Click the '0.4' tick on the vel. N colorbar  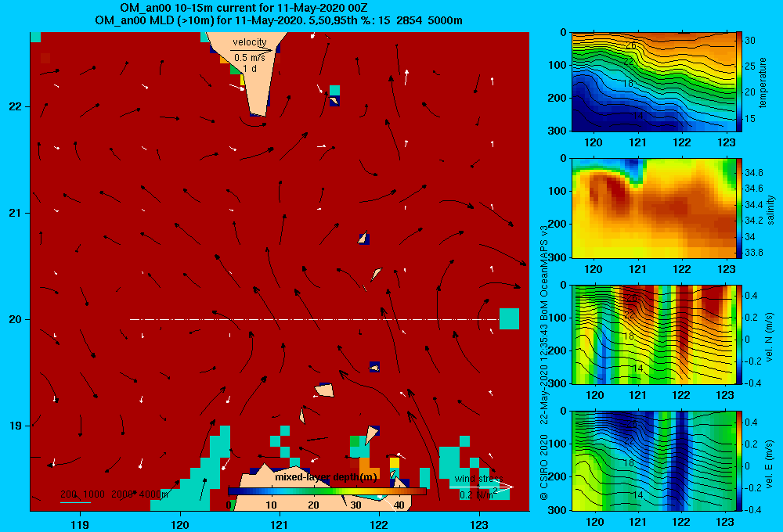pos(751,296)
